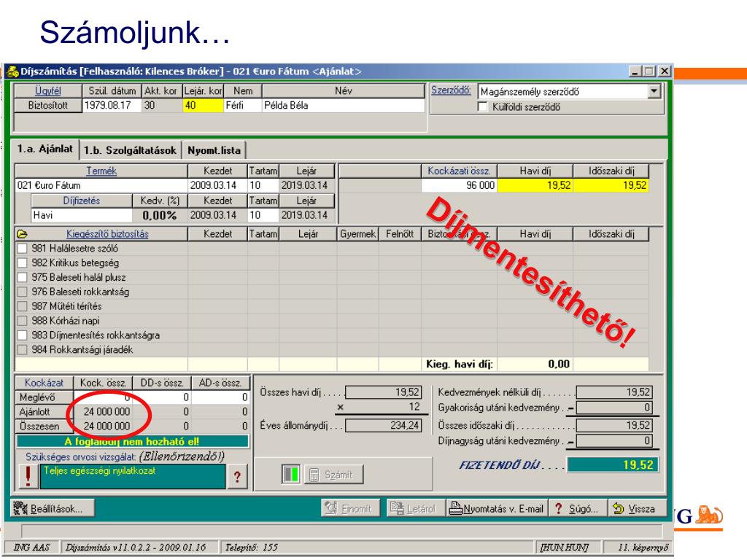The width and height of the screenshot is (747, 560).
Task: Click status bar text Telepítő: 155
Action: (x=251, y=548)
